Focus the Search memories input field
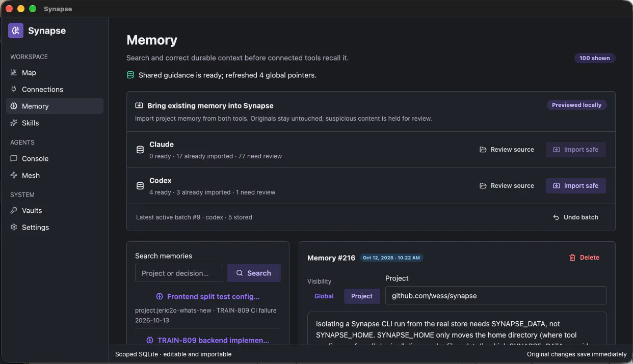Image resolution: width=633 pixels, height=364 pixels. pyautogui.click(x=179, y=273)
